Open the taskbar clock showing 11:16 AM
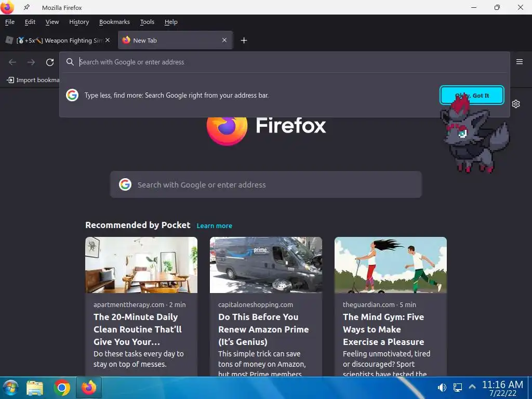The image size is (532, 399). (x=502, y=389)
